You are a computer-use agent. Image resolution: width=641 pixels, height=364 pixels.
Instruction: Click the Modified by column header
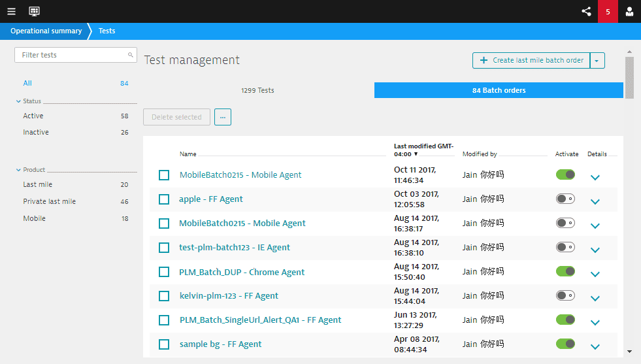coord(480,154)
